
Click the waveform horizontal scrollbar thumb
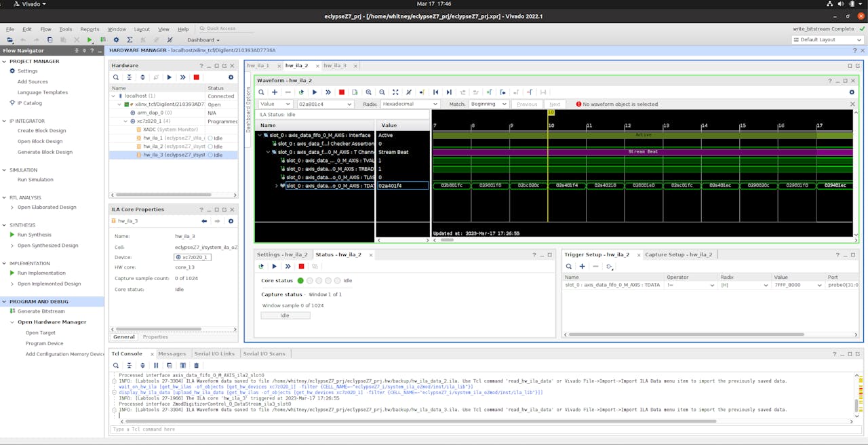point(447,239)
